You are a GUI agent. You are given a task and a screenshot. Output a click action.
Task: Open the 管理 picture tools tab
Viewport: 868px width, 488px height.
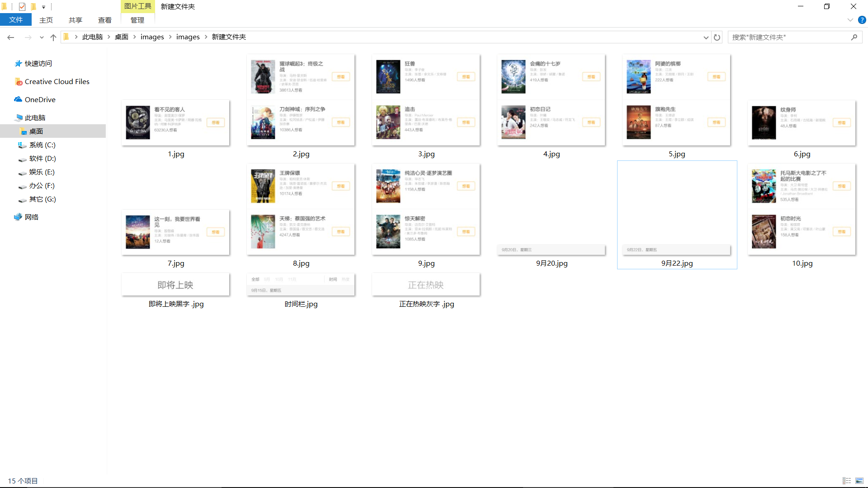[137, 20]
